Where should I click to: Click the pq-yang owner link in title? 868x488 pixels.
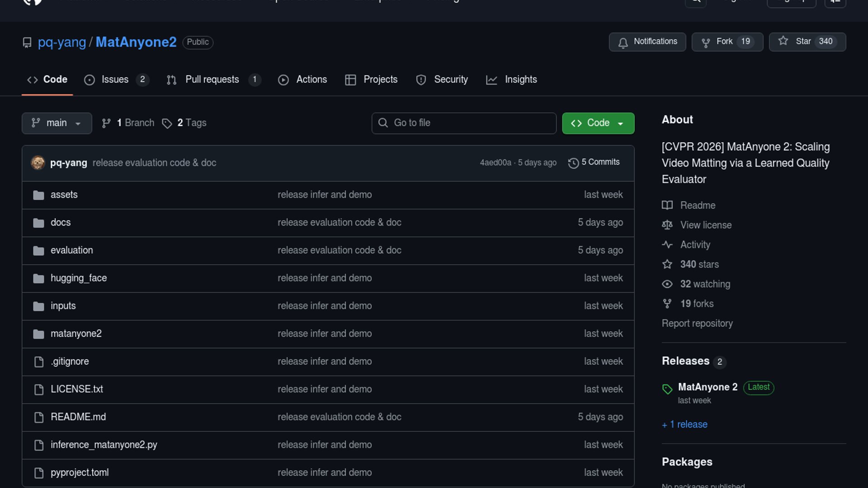click(x=61, y=42)
